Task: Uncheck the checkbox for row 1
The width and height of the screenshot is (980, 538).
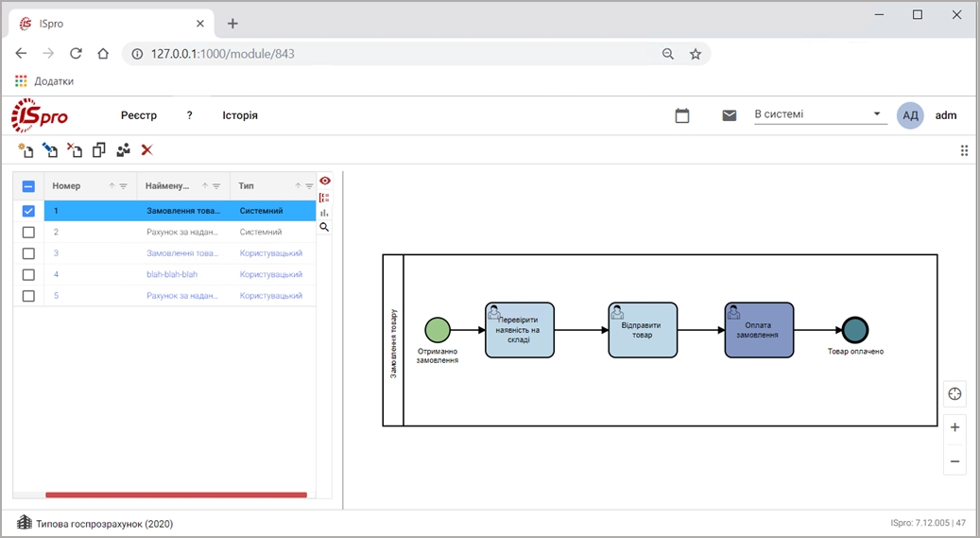Action: [x=28, y=211]
